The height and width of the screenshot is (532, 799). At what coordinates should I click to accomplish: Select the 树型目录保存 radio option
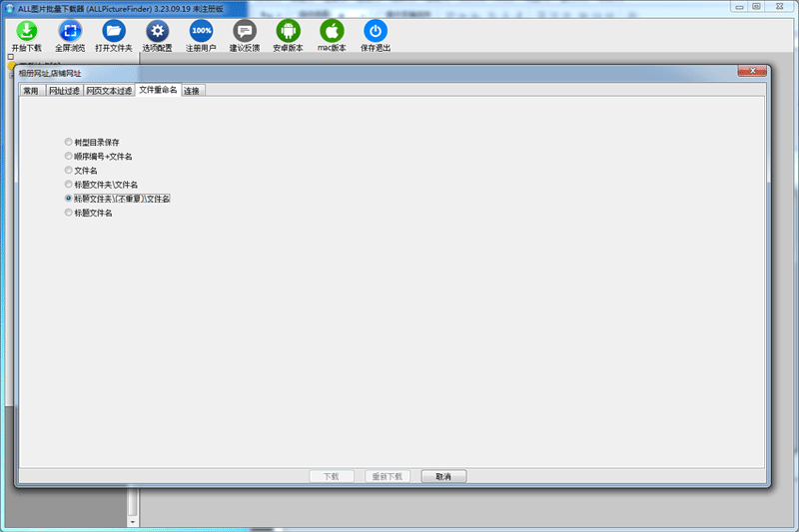[x=68, y=143]
